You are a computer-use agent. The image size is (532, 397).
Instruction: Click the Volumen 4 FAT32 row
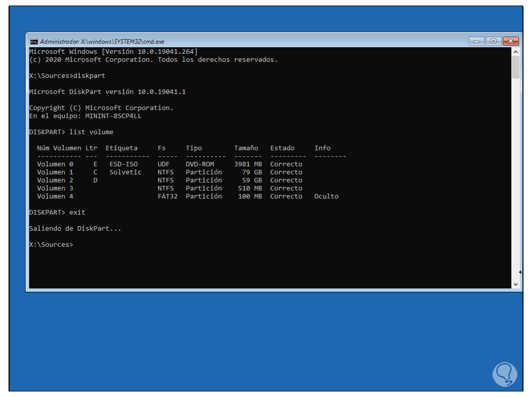(187, 196)
